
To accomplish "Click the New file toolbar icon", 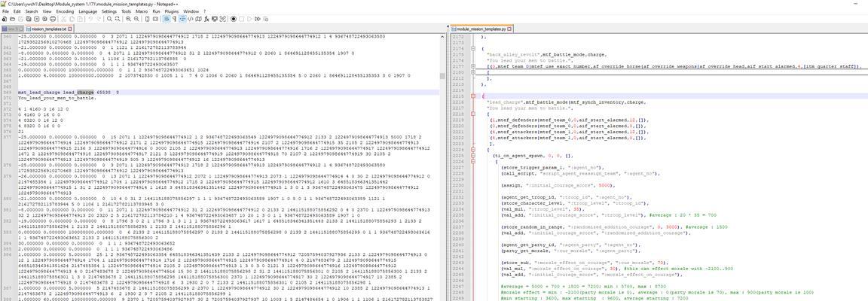I will click(x=4, y=18).
